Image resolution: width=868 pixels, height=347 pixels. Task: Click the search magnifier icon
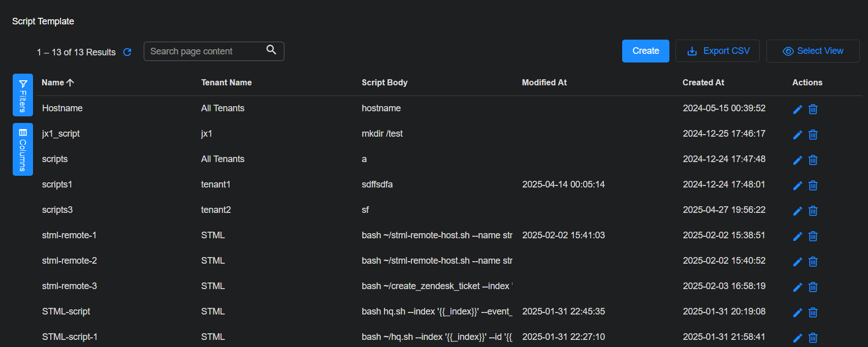point(271,50)
